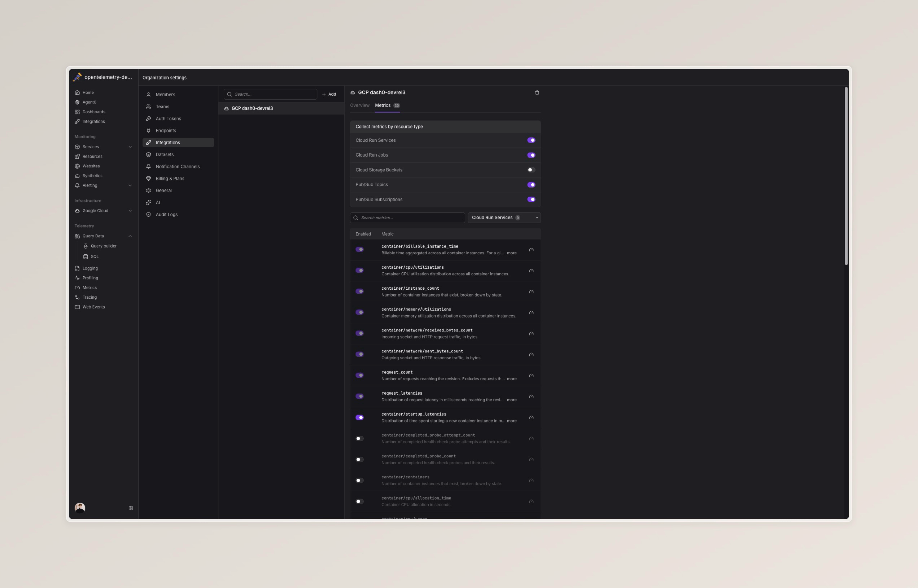Open Endpoints settings page
This screenshot has width=918, height=588.
coord(178,131)
